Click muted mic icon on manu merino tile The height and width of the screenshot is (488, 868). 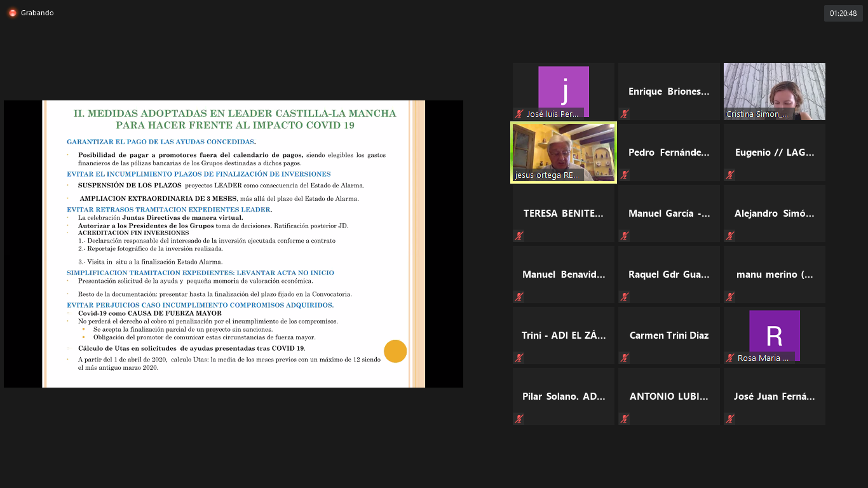[x=730, y=297]
